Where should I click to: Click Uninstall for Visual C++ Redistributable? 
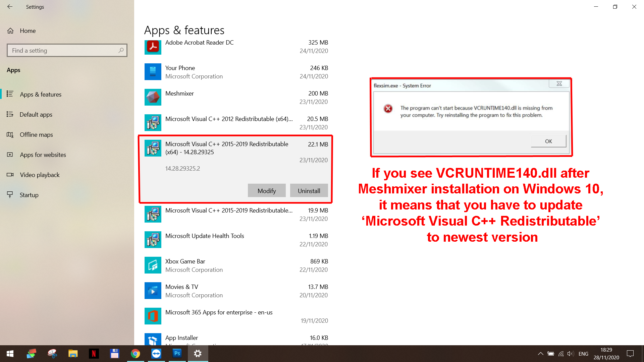pyautogui.click(x=309, y=190)
